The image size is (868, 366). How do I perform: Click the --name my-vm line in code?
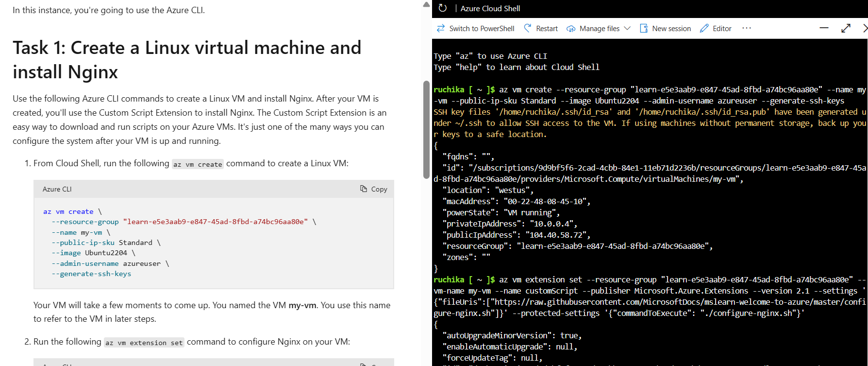click(x=81, y=232)
